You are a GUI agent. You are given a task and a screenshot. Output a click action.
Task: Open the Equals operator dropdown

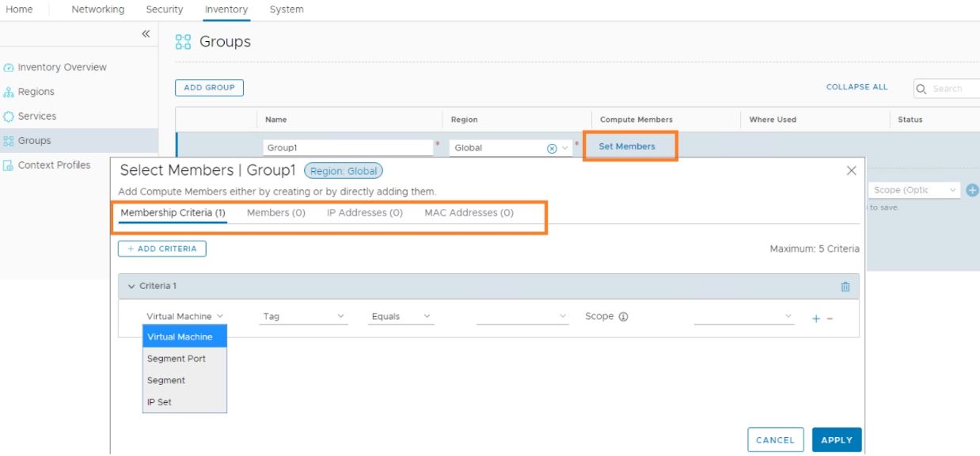[401, 317]
